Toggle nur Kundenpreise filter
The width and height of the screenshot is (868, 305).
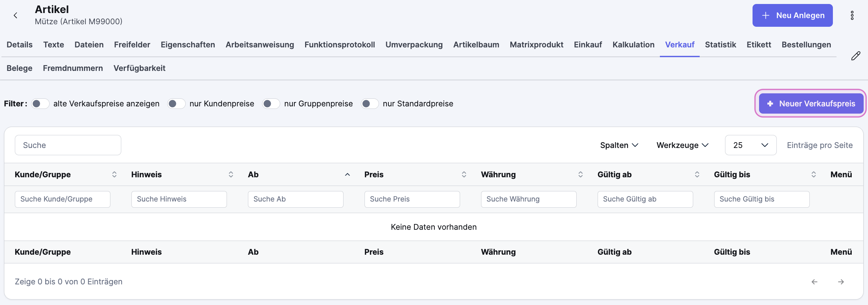(x=176, y=104)
